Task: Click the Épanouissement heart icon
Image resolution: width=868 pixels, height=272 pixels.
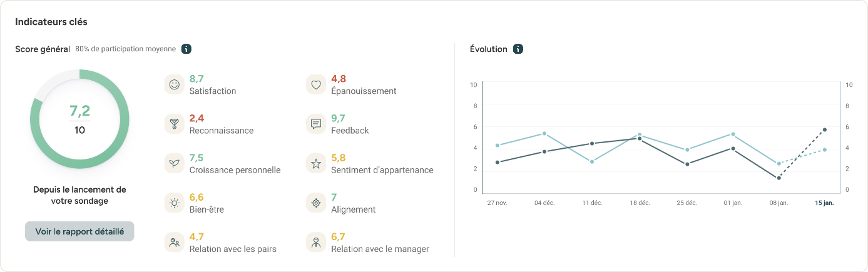Action: pyautogui.click(x=316, y=84)
